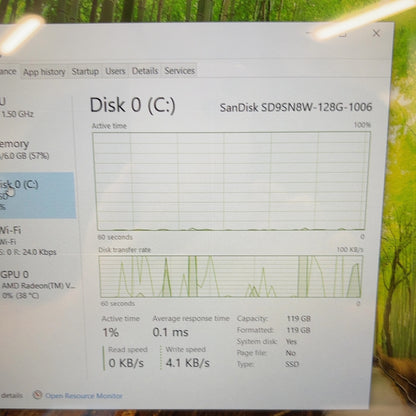Click the Disk transfer rate graph
Screen dimensions: 416x416
(231, 276)
